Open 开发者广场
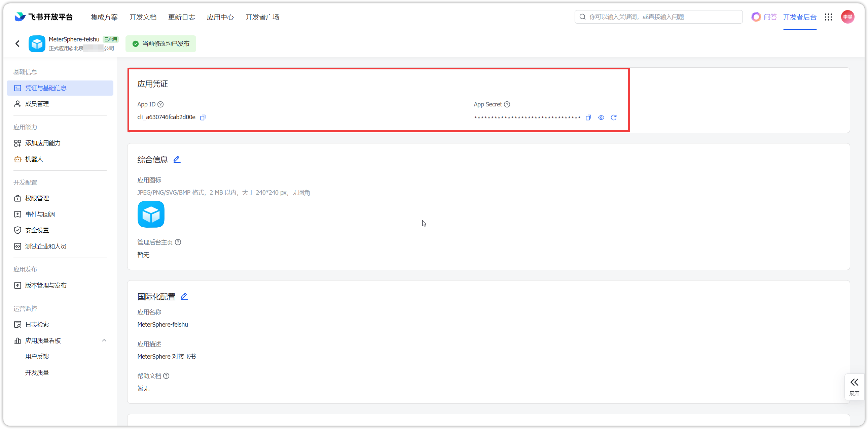 262,17
